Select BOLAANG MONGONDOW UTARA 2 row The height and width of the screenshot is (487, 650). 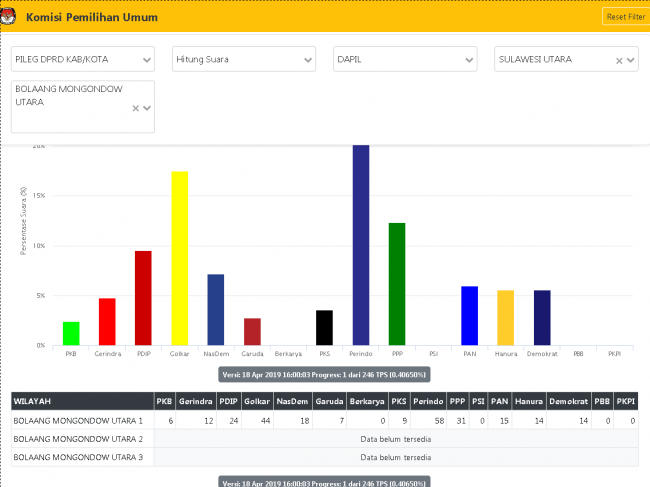pos(78,439)
